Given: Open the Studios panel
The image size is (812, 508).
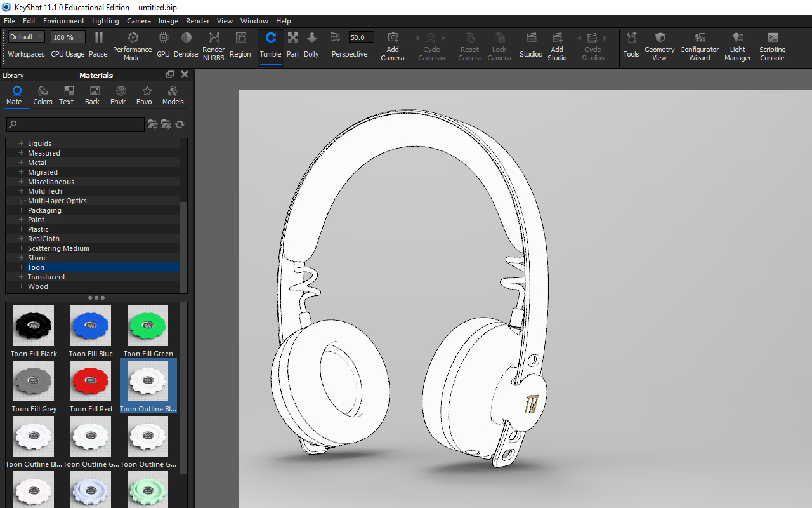Looking at the screenshot, I should click(531, 45).
